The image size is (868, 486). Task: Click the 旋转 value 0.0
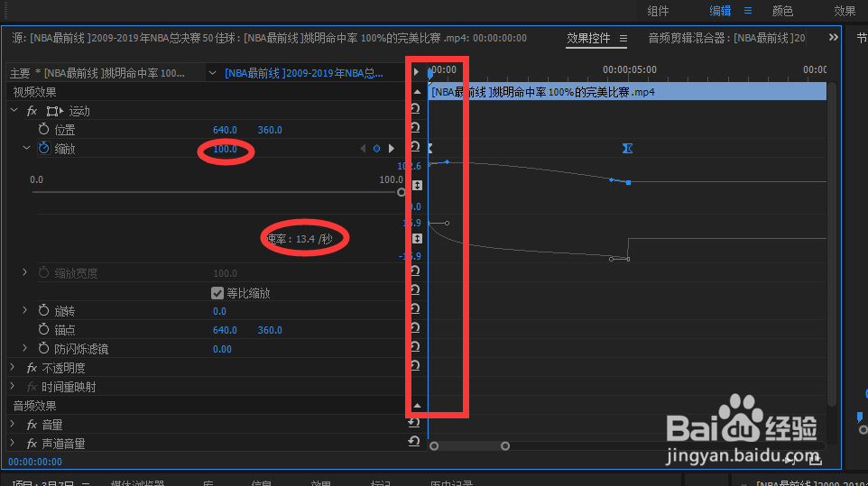(220, 311)
